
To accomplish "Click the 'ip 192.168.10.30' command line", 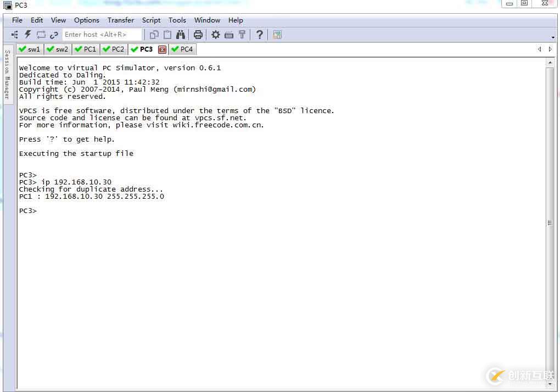I will click(65, 182).
